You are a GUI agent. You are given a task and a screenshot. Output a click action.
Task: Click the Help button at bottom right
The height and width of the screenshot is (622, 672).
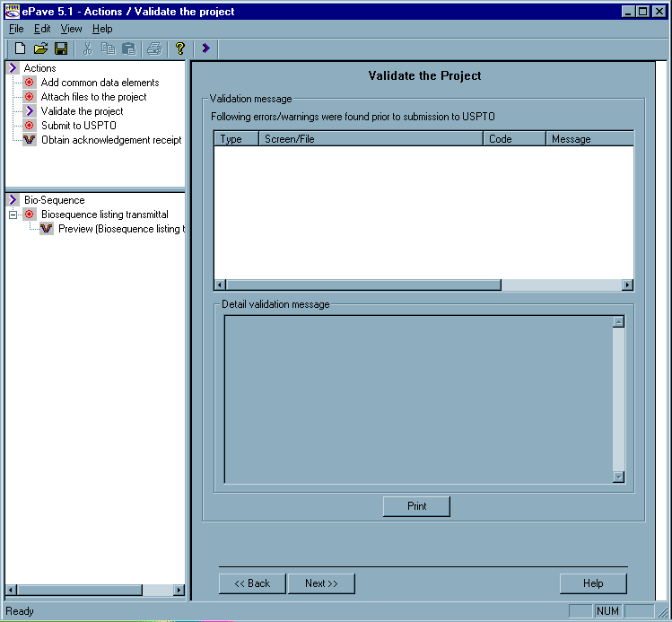[593, 583]
